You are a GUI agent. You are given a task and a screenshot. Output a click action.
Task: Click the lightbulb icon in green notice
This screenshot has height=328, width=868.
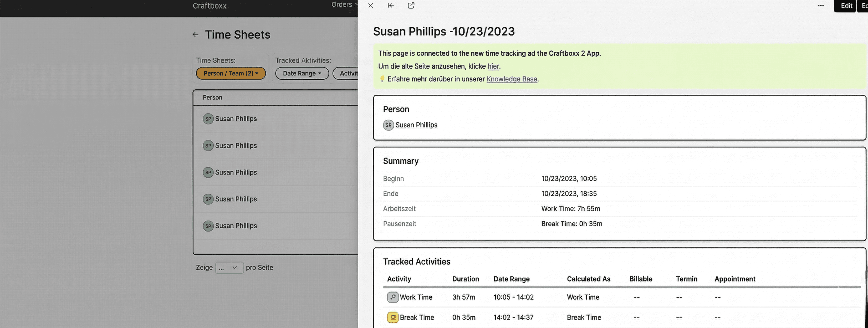[x=382, y=79]
